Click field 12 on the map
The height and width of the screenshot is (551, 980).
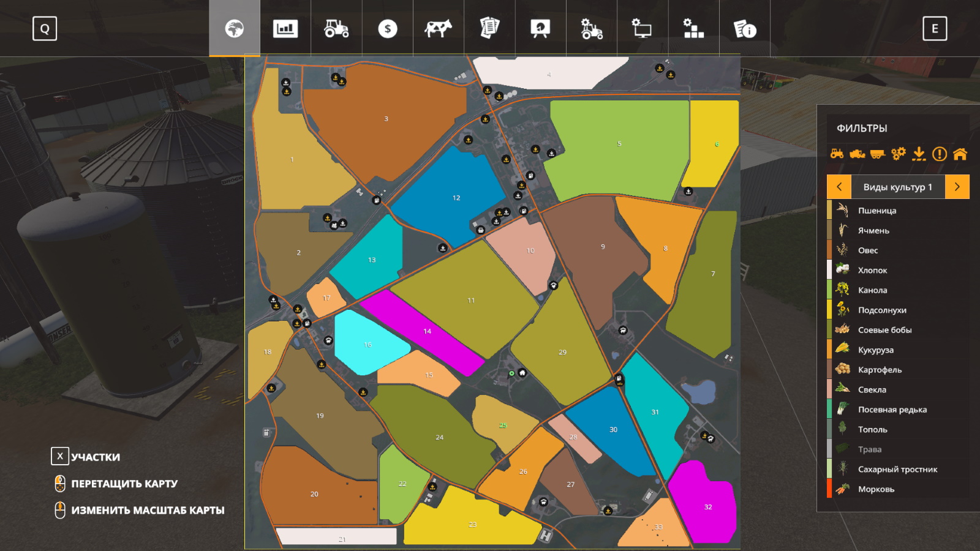pos(456,198)
